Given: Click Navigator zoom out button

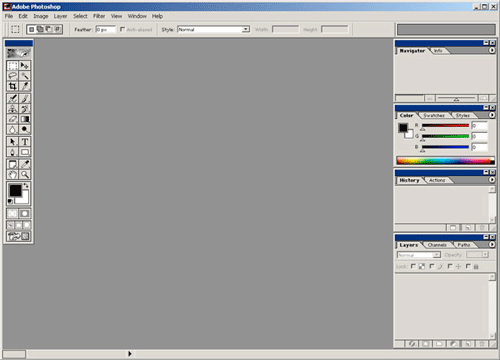Looking at the screenshot, I should [x=430, y=98].
